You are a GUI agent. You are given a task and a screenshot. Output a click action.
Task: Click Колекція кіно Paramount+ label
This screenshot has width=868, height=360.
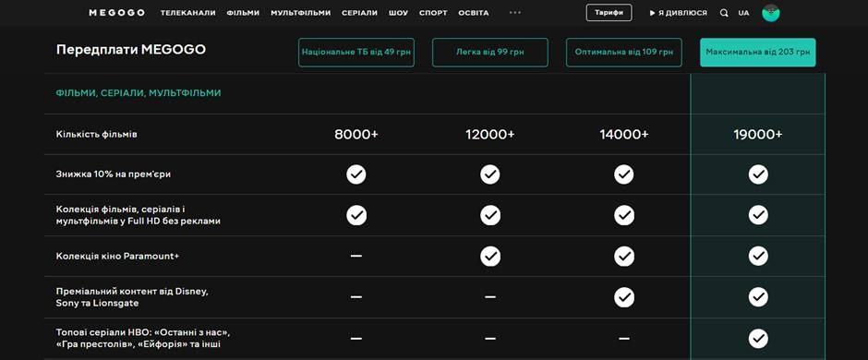tap(117, 256)
